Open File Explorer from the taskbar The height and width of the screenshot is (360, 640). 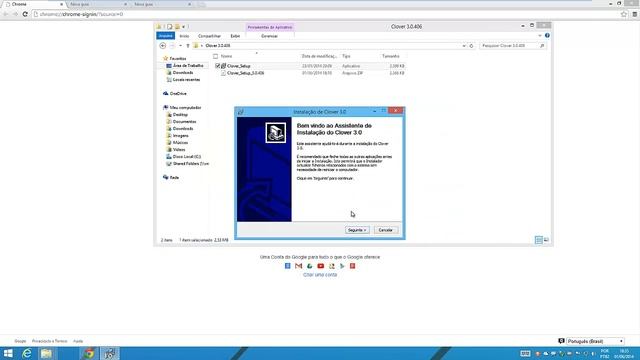(x=46, y=353)
